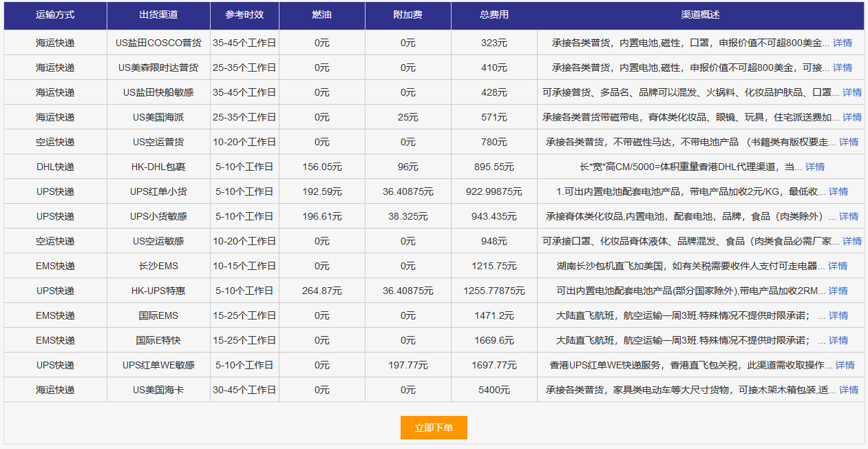This screenshot has width=868, height=449.
Task: Open 详情 link for 国际EMS row
Action: click(838, 315)
